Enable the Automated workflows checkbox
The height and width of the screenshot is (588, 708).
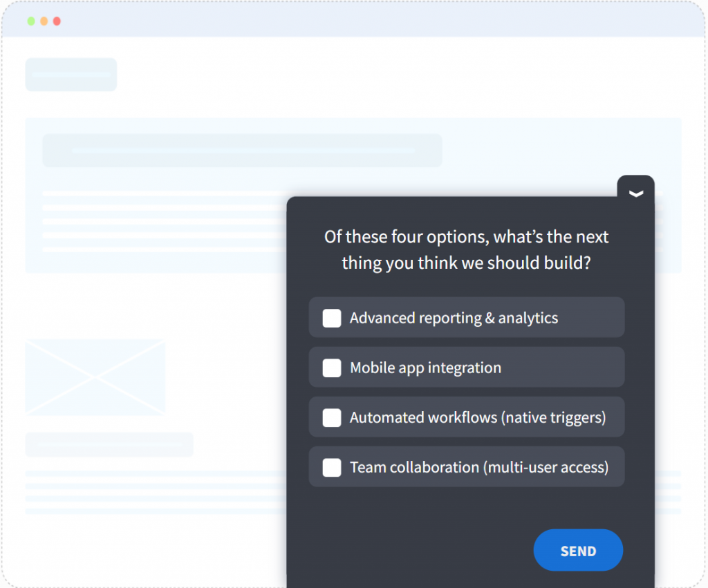click(x=332, y=417)
